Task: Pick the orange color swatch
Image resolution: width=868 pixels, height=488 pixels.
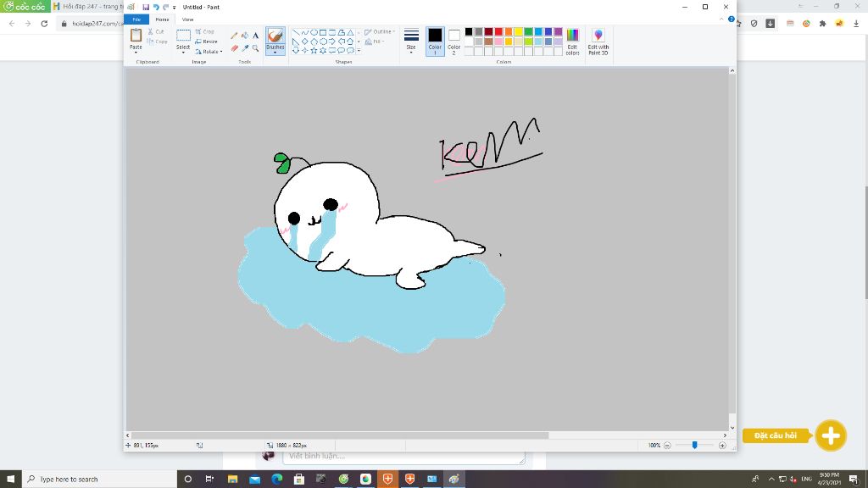Action: click(509, 31)
